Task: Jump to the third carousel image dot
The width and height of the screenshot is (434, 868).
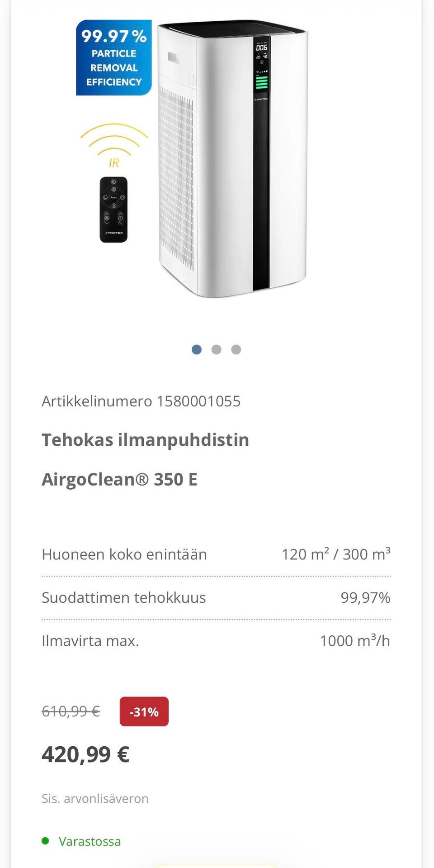Action: click(x=236, y=349)
